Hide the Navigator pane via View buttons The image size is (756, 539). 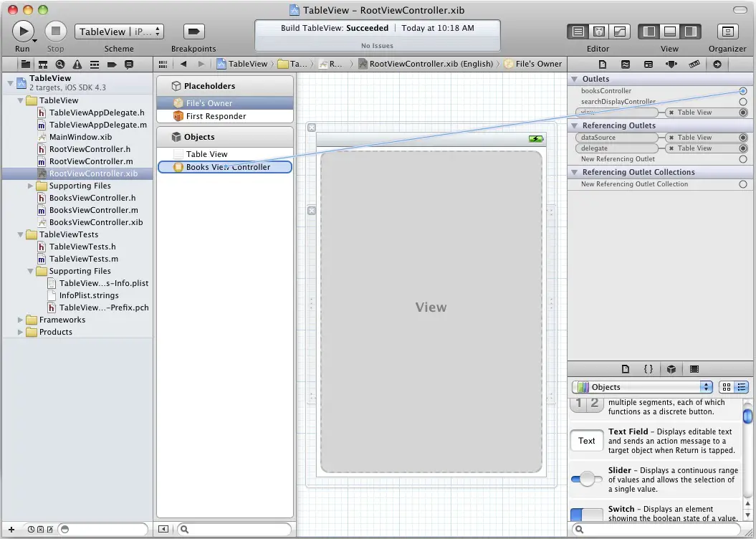click(x=649, y=32)
